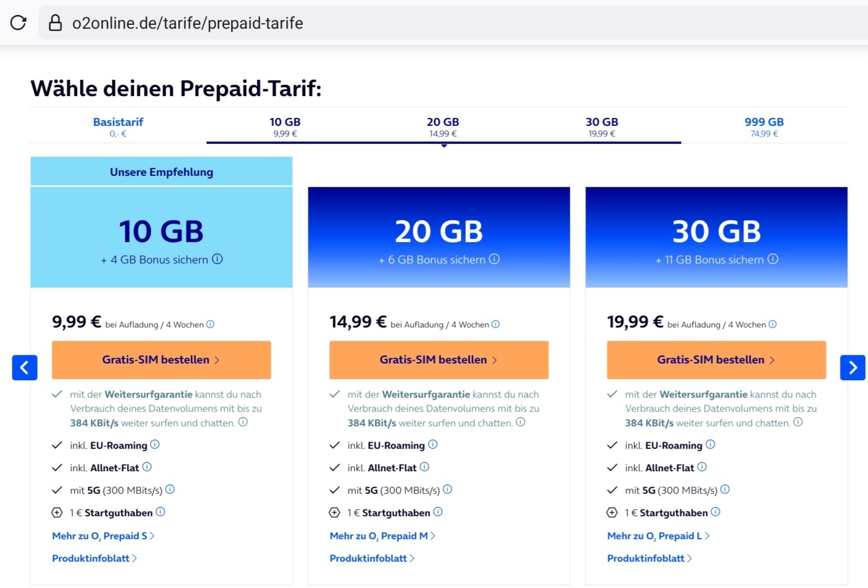Open Produktinfoblatt for the 10 GB tariff
868x588 pixels.
point(94,558)
